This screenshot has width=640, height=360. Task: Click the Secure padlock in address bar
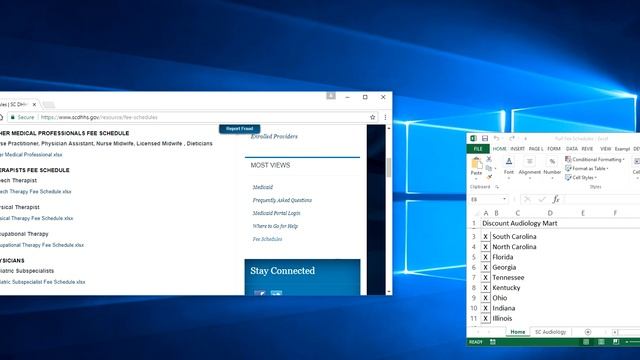click(x=13, y=117)
